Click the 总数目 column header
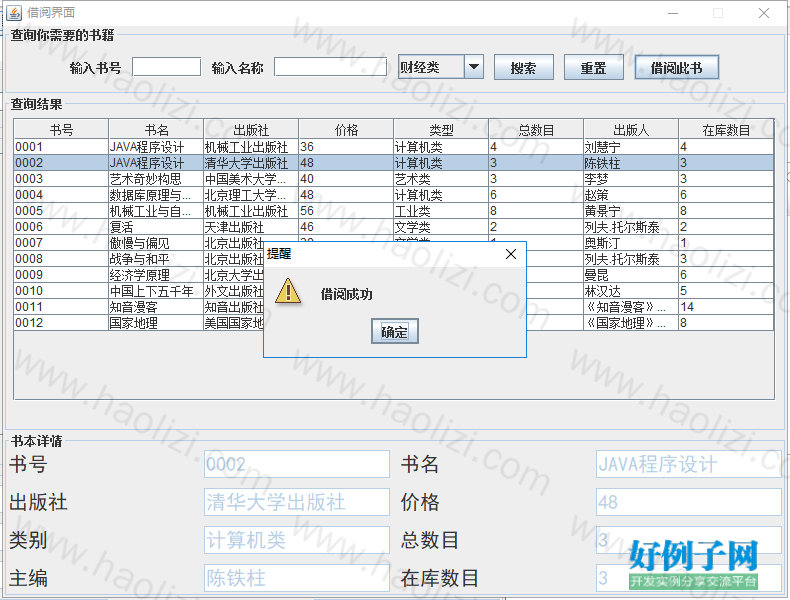Screen dimensions: 790x600 (x=536, y=130)
